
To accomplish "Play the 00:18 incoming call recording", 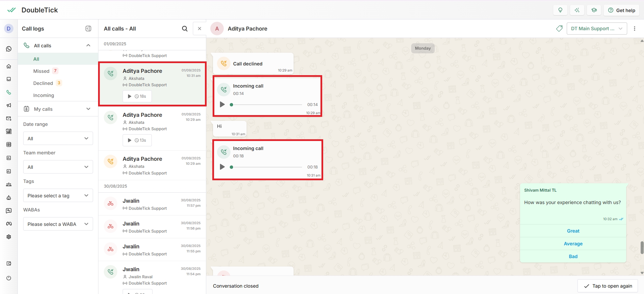I will click(222, 167).
